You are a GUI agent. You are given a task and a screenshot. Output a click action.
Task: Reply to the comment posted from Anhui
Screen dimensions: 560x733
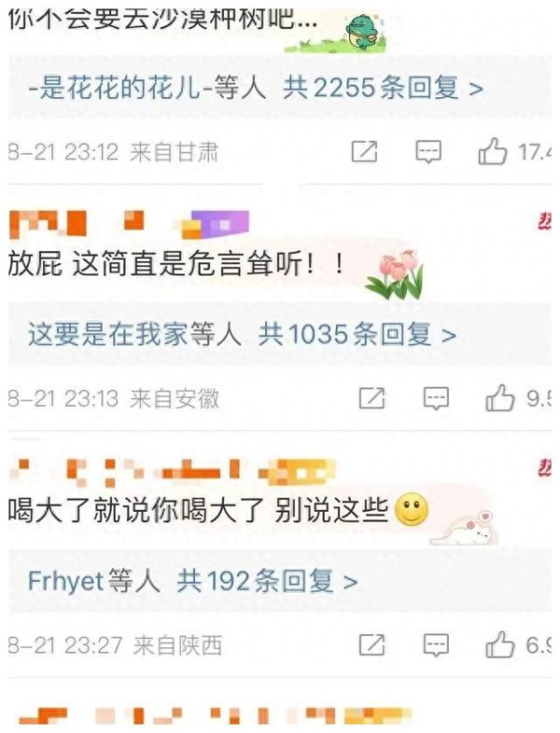436,399
